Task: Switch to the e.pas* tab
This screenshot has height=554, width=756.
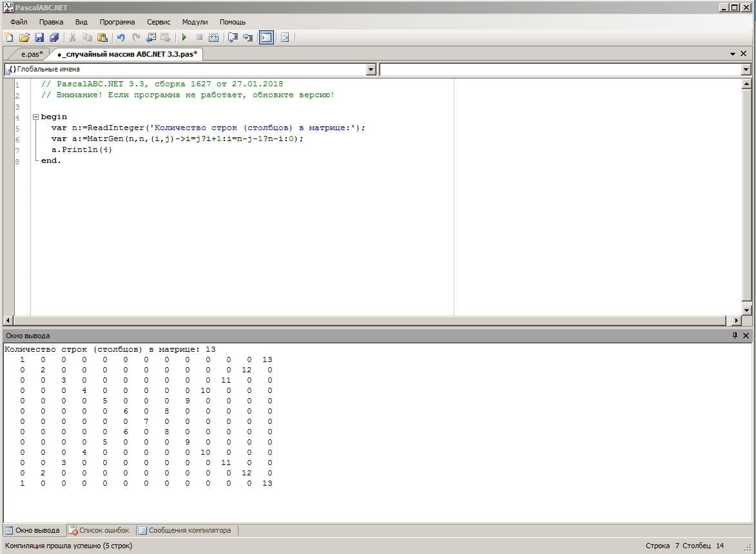Action: (32, 54)
